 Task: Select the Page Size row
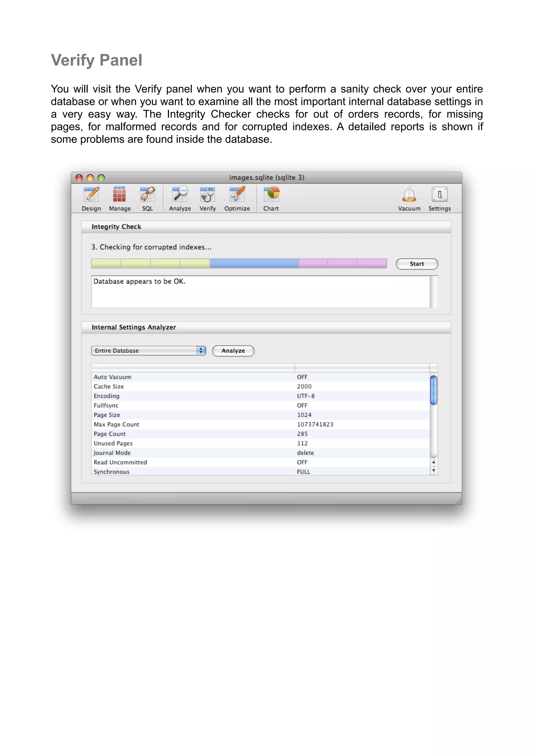click(260, 415)
